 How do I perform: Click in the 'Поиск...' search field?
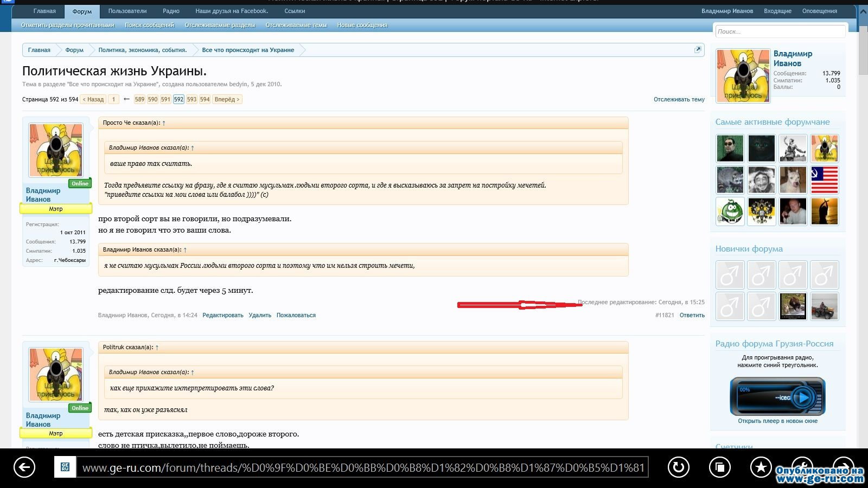780,31
